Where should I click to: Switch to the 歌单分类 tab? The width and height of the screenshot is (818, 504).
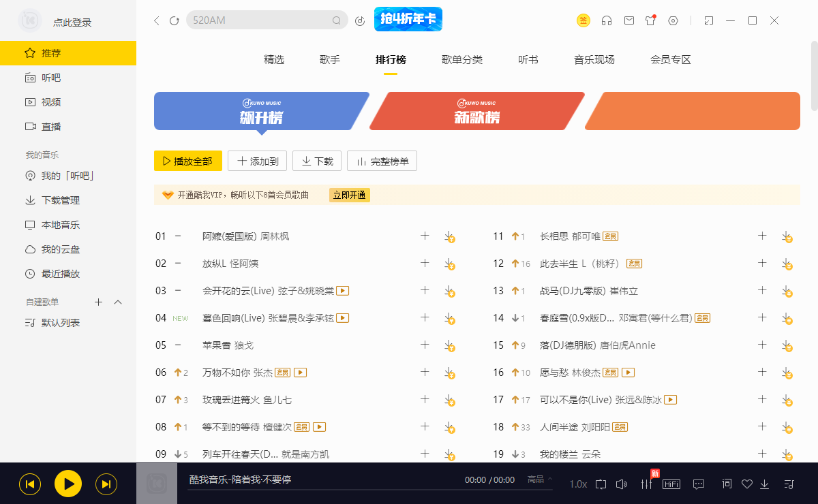(x=462, y=60)
